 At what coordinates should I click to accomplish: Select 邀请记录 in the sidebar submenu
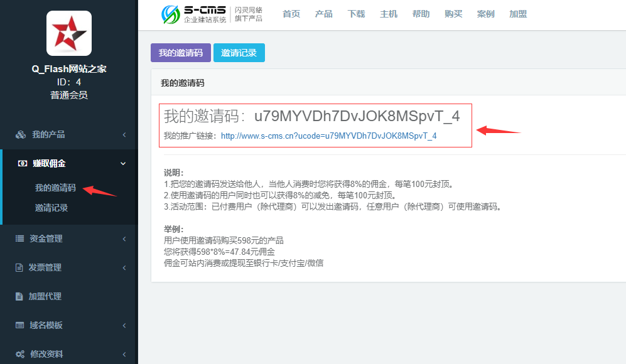[x=51, y=208]
